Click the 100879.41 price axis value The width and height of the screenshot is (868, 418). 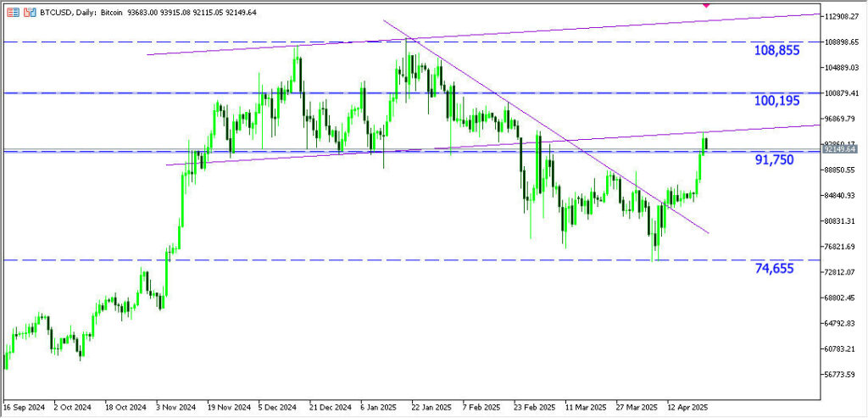pyautogui.click(x=843, y=92)
